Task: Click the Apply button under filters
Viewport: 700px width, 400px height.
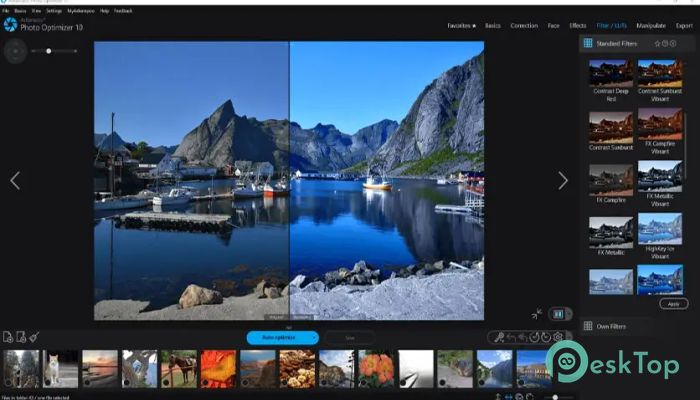Action: click(674, 304)
